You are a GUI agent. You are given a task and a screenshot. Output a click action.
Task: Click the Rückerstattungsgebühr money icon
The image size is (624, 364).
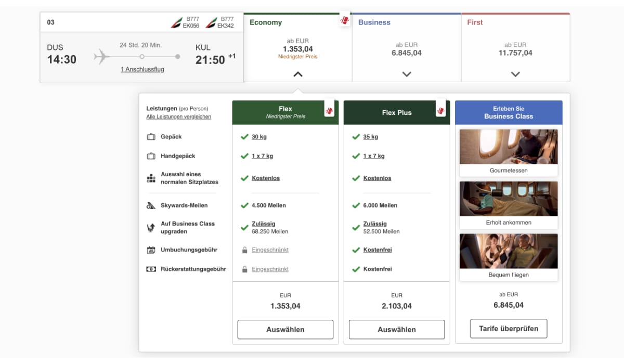[x=152, y=269]
